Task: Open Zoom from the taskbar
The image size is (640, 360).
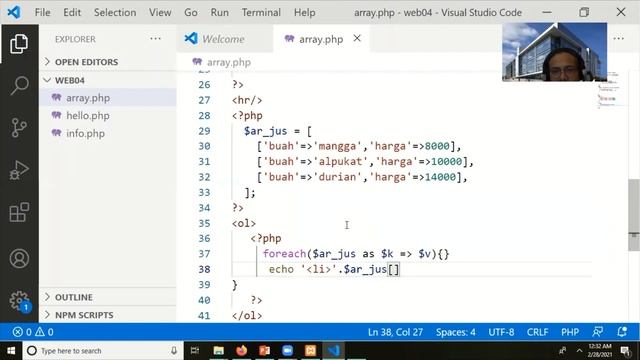Action: (288, 351)
